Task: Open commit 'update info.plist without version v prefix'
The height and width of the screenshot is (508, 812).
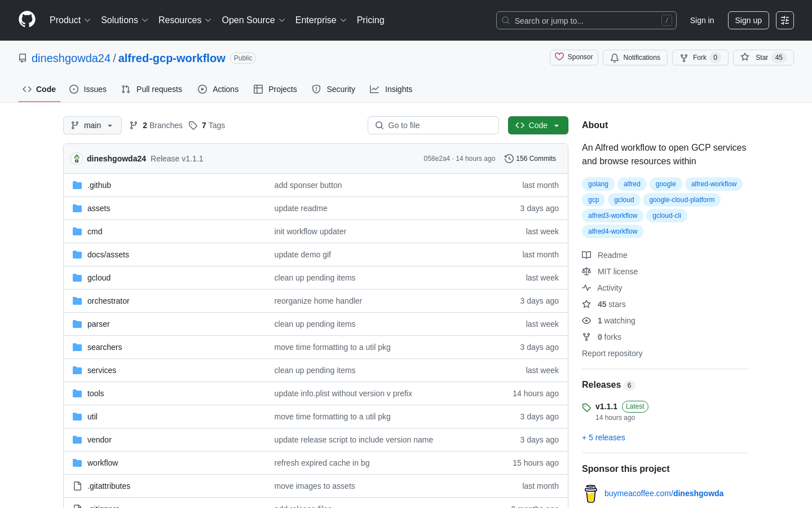Action: click(x=343, y=393)
